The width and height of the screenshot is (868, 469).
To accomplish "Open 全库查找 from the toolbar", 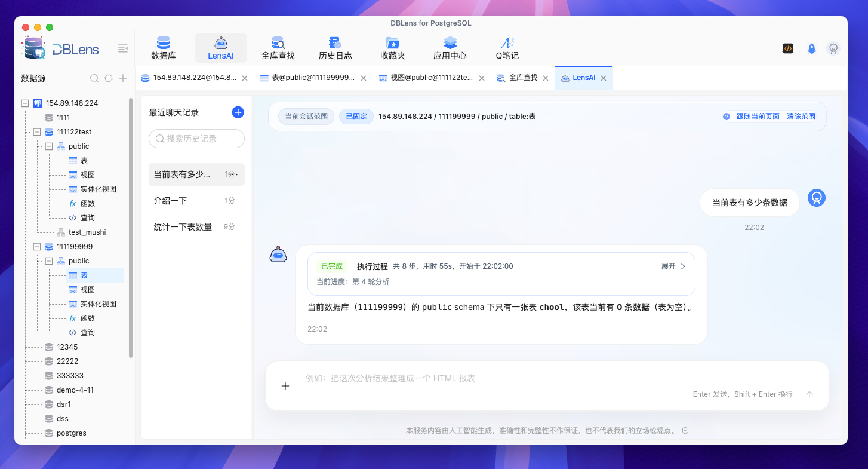I will coord(278,48).
